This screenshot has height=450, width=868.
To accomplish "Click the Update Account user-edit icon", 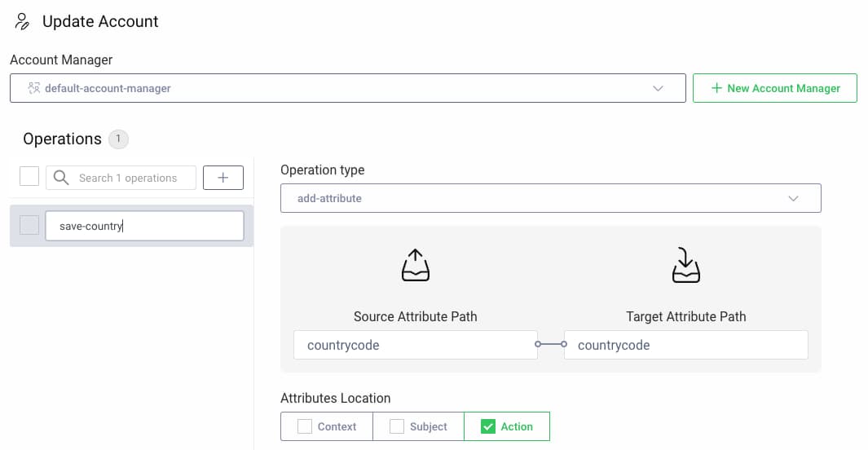I will (x=22, y=21).
